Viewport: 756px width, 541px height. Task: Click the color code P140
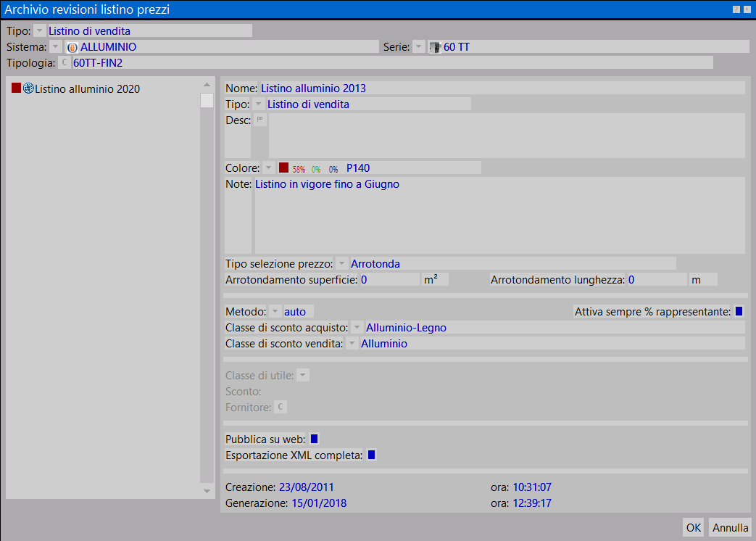tap(358, 168)
